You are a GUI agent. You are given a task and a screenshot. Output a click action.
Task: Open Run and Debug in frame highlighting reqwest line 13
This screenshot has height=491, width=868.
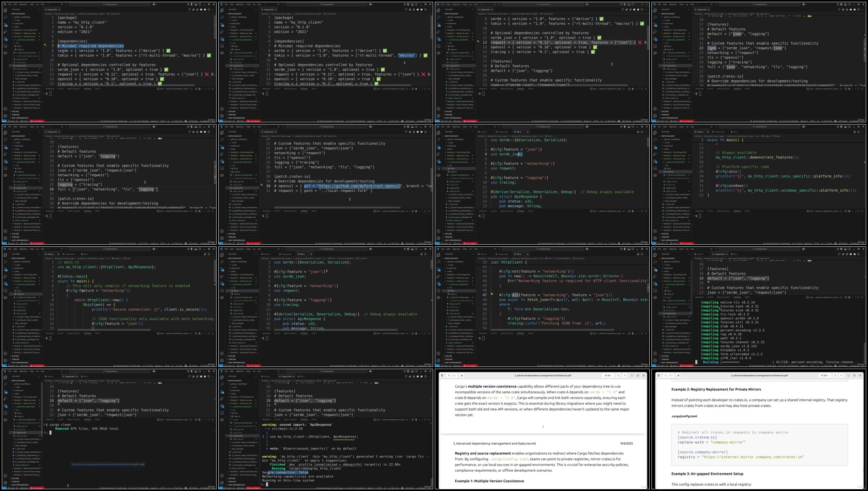click(438, 31)
